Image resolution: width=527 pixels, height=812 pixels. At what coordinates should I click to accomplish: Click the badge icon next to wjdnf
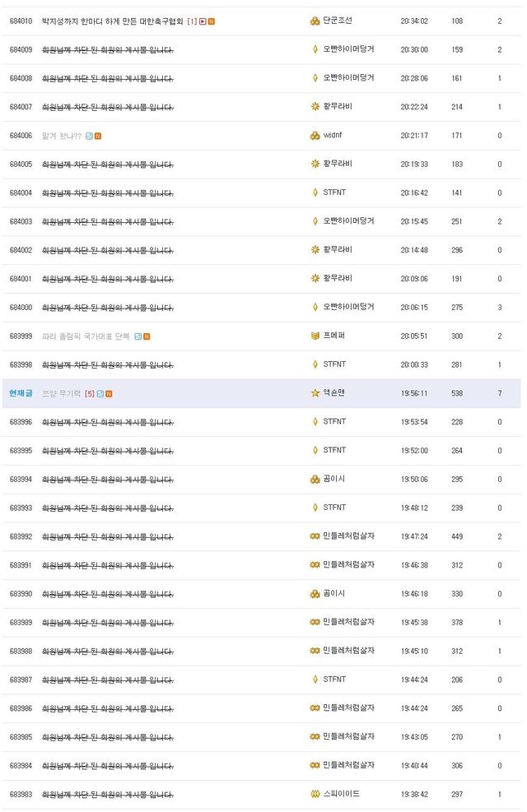(315, 136)
